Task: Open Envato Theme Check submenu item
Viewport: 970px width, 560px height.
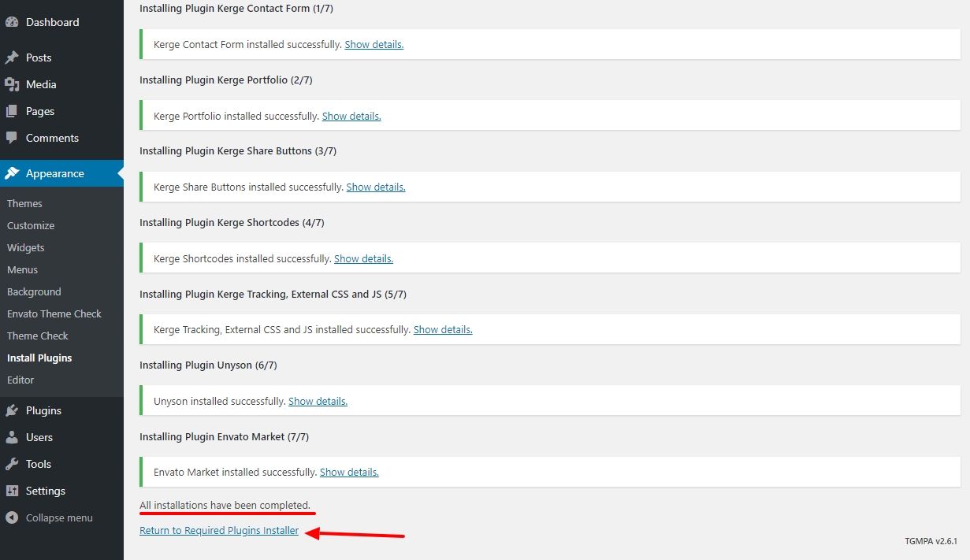Action: pyautogui.click(x=54, y=313)
